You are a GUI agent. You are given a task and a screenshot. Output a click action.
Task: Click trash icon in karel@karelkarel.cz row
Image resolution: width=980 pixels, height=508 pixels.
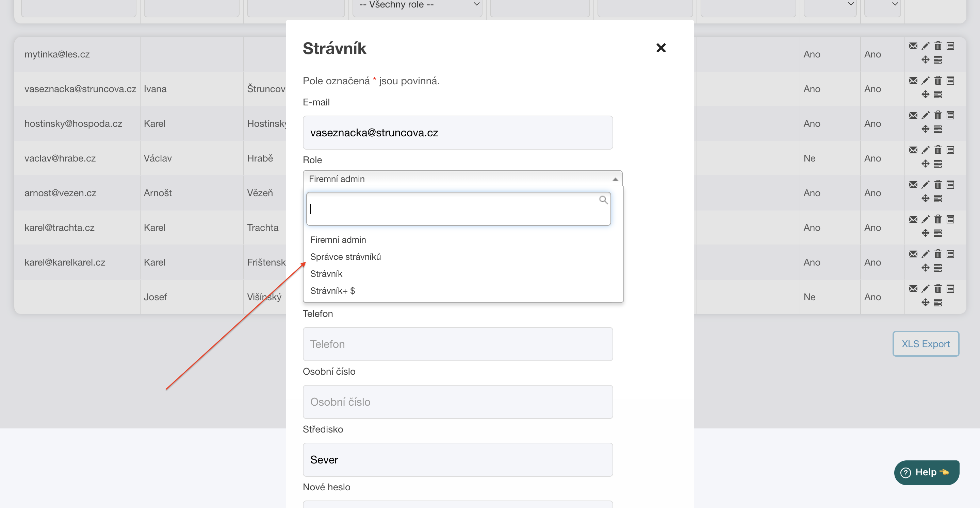[x=938, y=254]
